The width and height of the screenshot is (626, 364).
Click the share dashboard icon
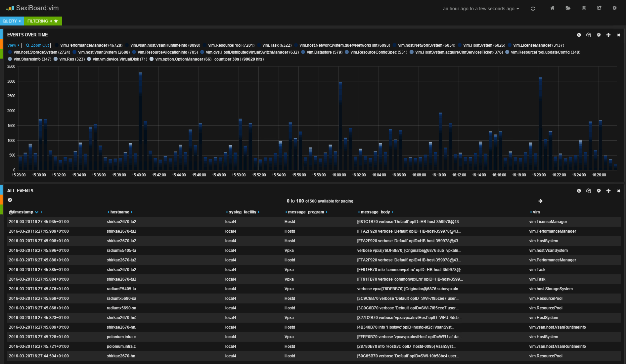599,8
